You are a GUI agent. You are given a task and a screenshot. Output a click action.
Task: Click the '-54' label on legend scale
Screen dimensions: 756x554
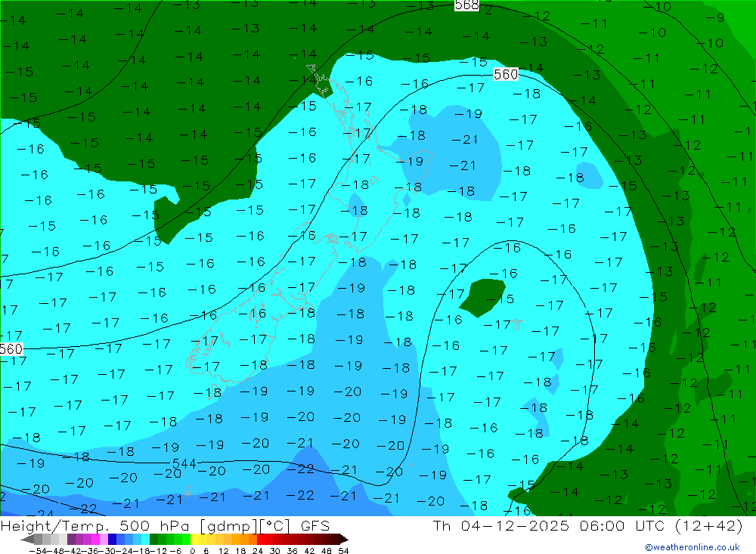38,551
